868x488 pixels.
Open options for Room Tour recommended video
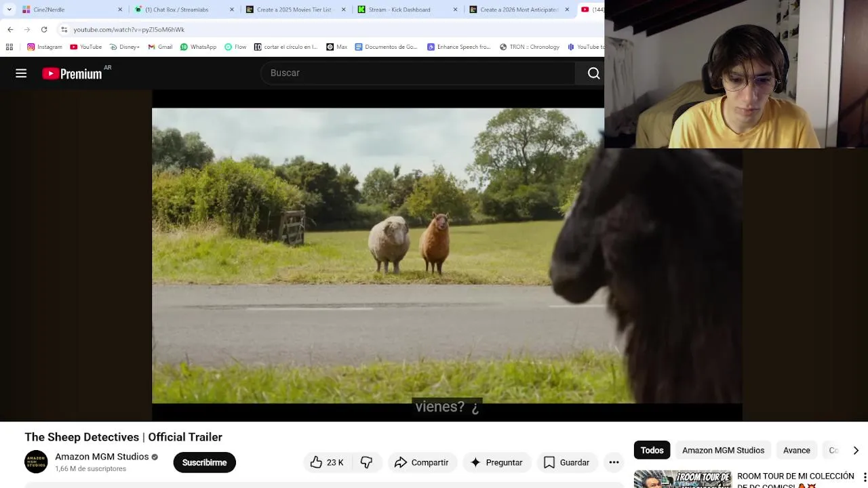pos(864,477)
